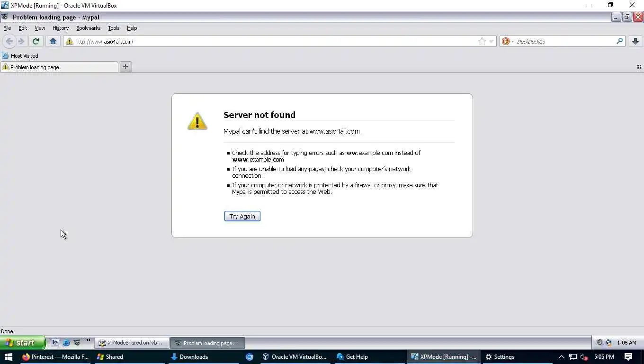This screenshot has height=364, width=644.
Task: Launch Internet Explorer from quick launch
Action: coord(66,343)
